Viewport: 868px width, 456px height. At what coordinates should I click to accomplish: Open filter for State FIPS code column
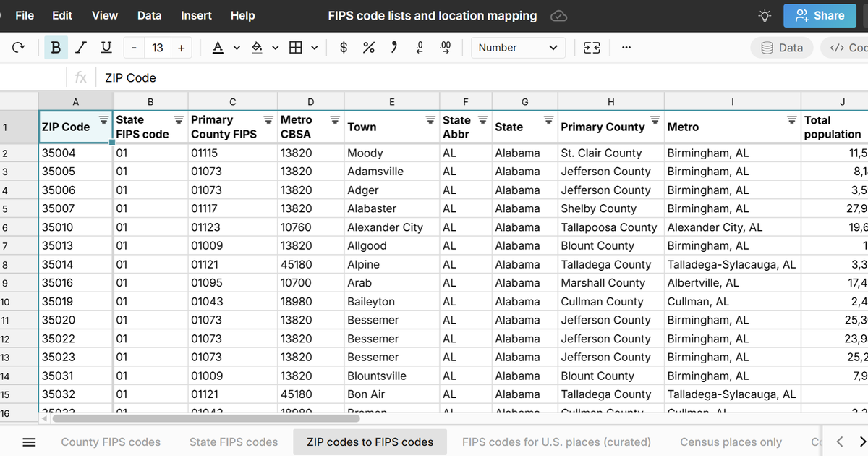179,119
